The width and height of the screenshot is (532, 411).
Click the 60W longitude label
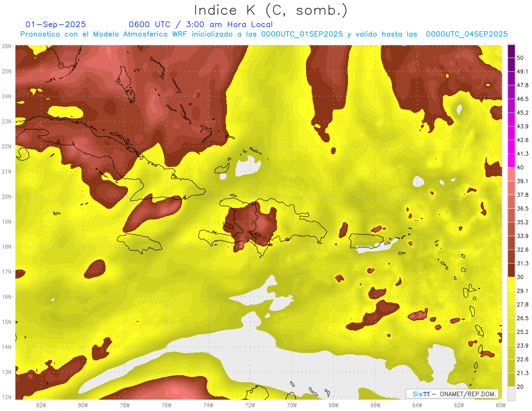pos(501,405)
